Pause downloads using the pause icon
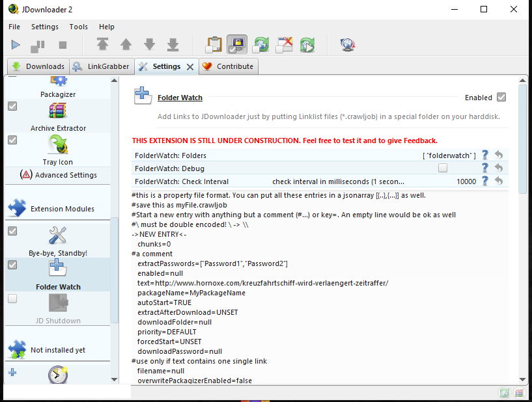 click(37, 46)
